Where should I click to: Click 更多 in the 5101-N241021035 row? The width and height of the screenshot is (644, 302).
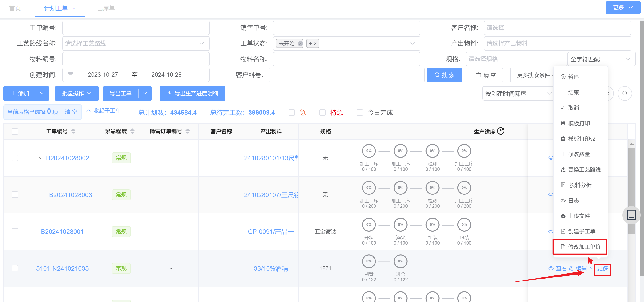pos(602,268)
